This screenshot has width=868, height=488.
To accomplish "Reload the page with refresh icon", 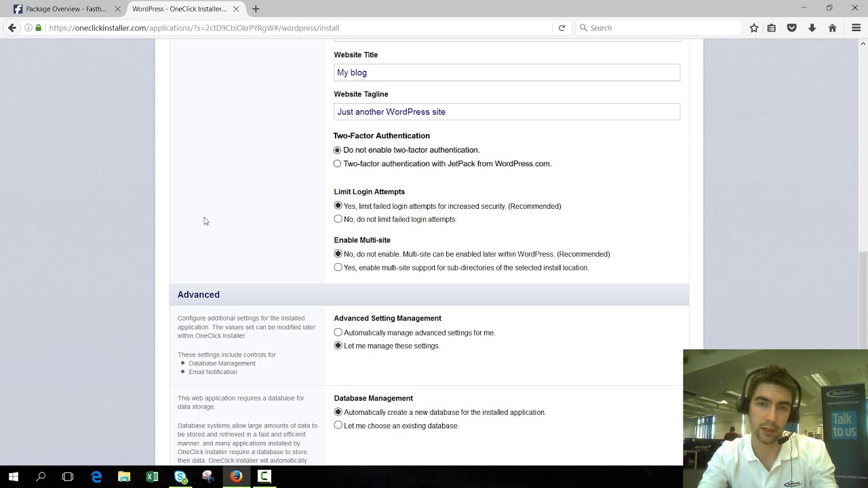I will pos(561,28).
